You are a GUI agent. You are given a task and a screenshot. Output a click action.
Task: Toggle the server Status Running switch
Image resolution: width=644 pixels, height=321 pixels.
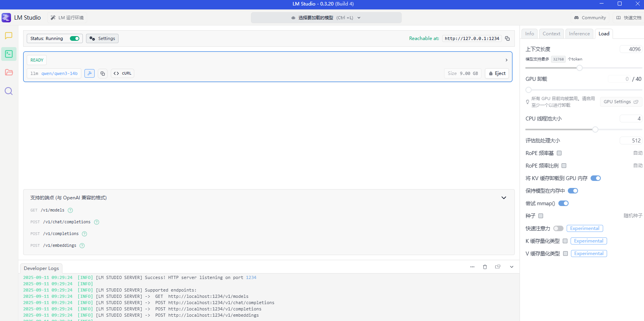coord(75,38)
